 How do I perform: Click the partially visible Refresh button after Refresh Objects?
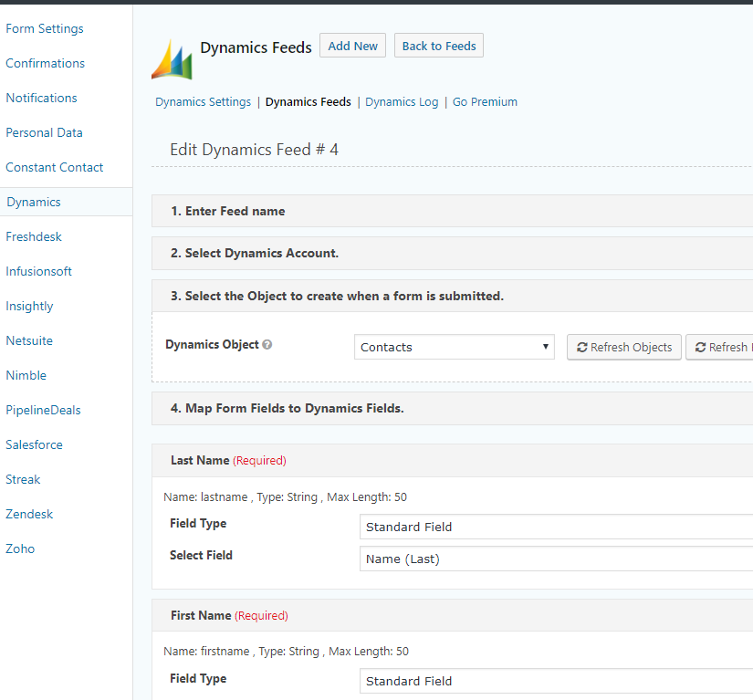[719, 347]
